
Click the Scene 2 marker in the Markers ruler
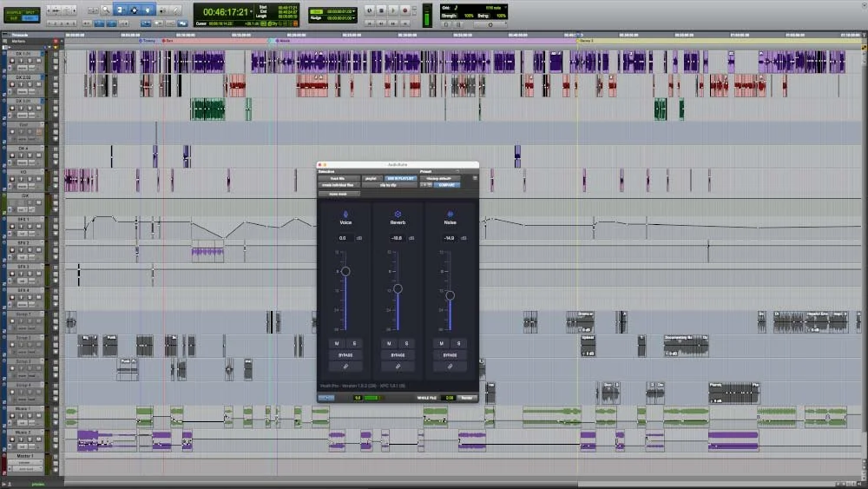point(585,41)
